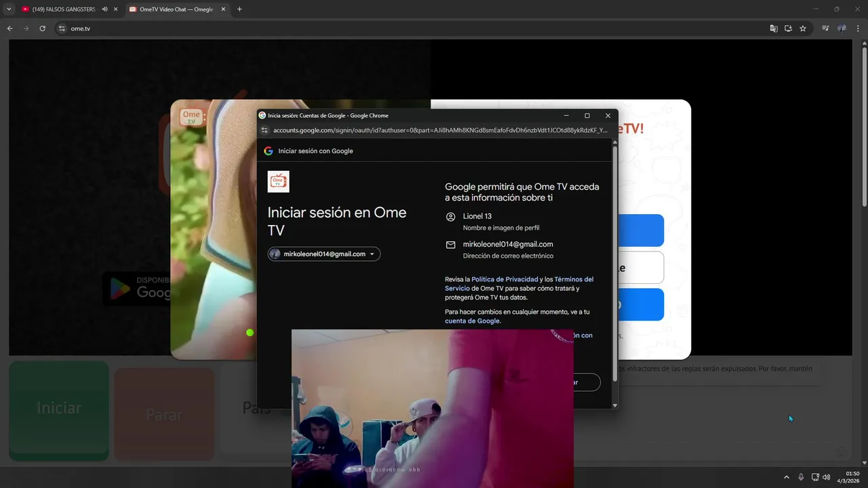The image size is (868, 488).
Task: Open the Chrome profile avatar
Action: point(842,28)
